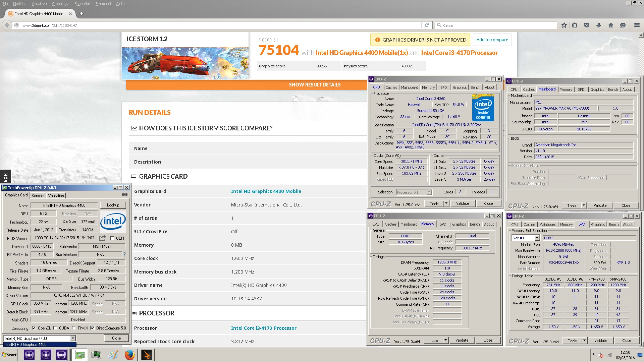Save page to Pocket icon
This screenshot has height=362, width=644.
coord(587,25)
